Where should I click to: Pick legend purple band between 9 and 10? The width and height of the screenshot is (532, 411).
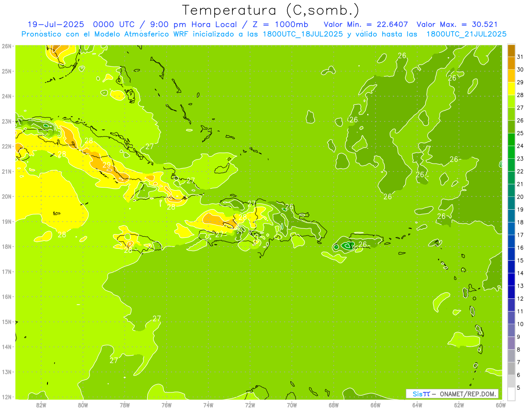(511, 331)
